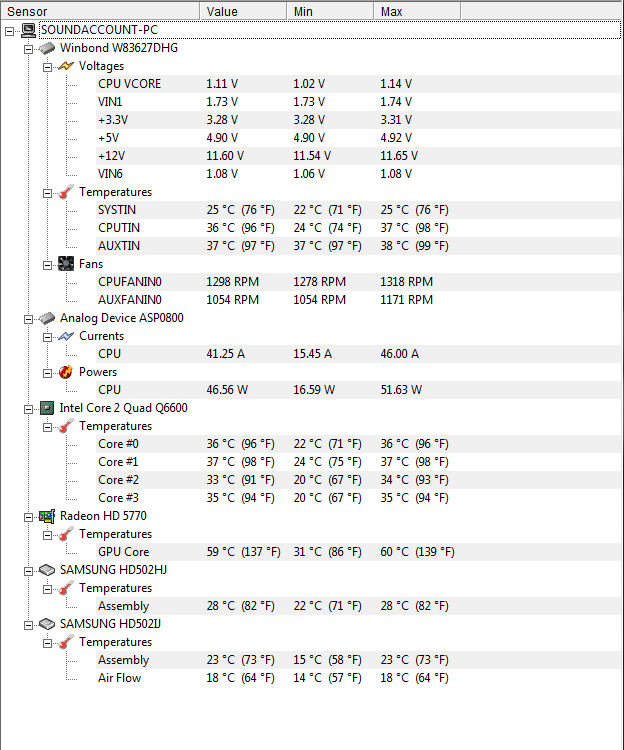This screenshot has width=624, height=750.
Task: Select the Assembly row under SAMSUNG HD502HJ
Action: click(x=360, y=607)
